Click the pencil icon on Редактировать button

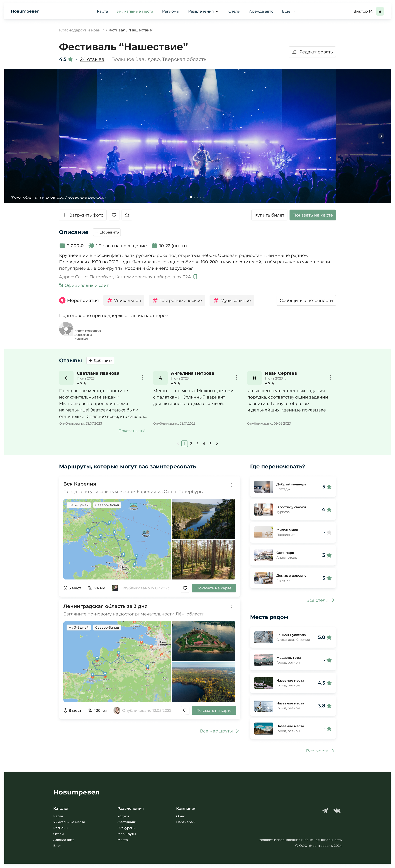click(x=295, y=52)
